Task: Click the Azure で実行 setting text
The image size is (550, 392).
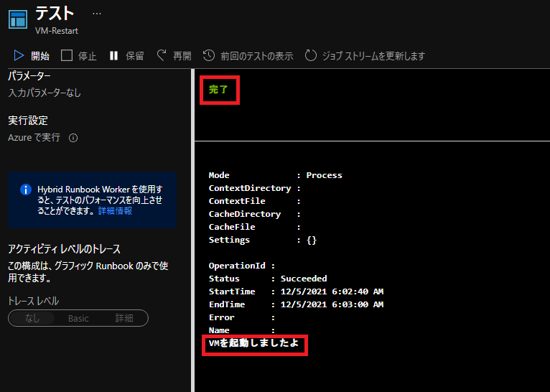Action: click(x=34, y=137)
